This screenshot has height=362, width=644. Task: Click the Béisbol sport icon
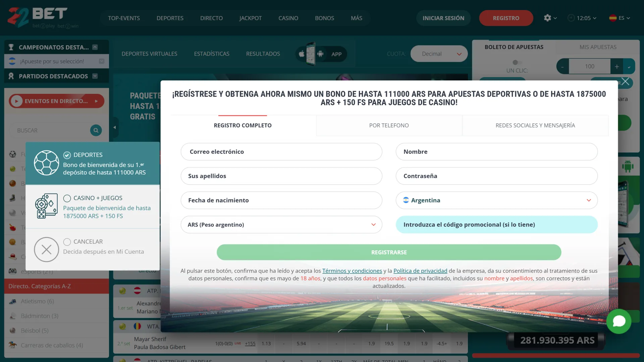click(13, 330)
